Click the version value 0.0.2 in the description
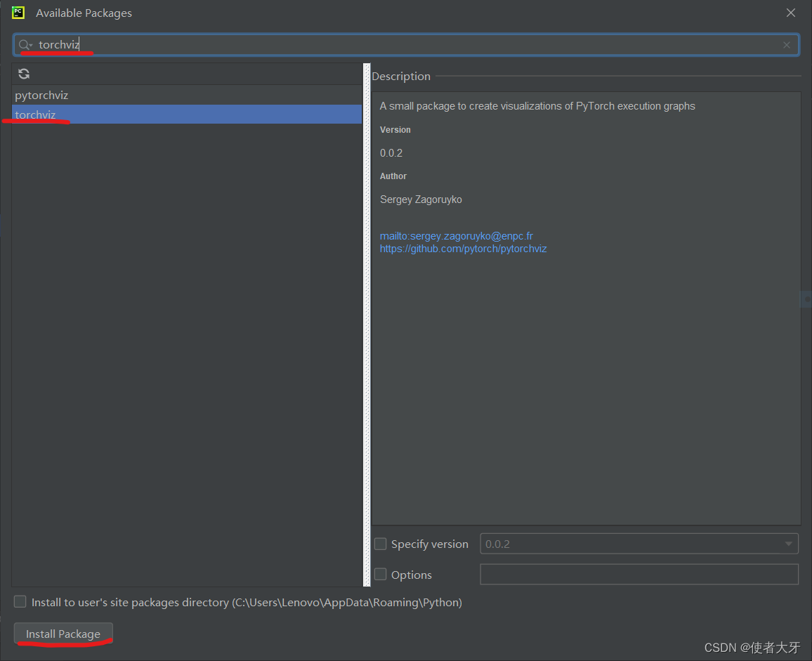This screenshot has width=812, height=661. (391, 153)
